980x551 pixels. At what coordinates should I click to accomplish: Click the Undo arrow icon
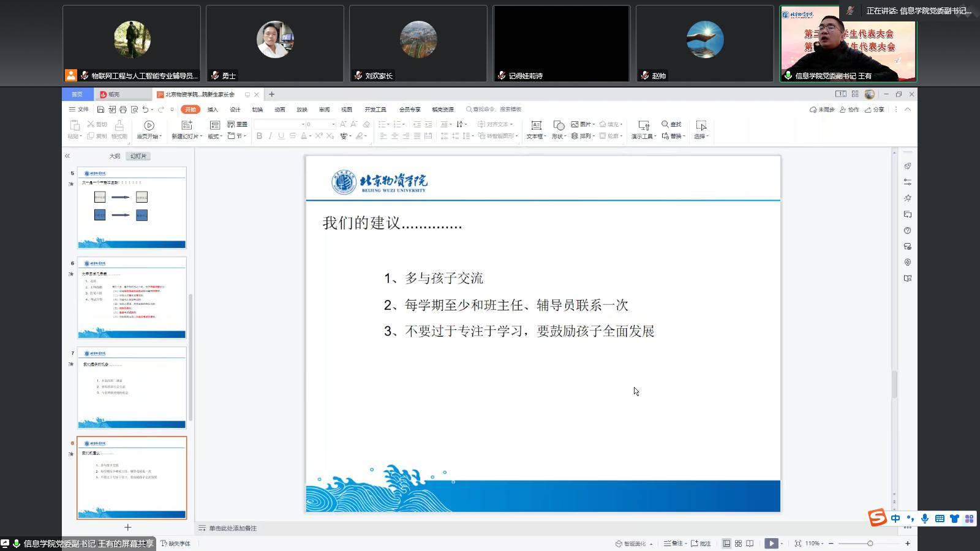145,110
